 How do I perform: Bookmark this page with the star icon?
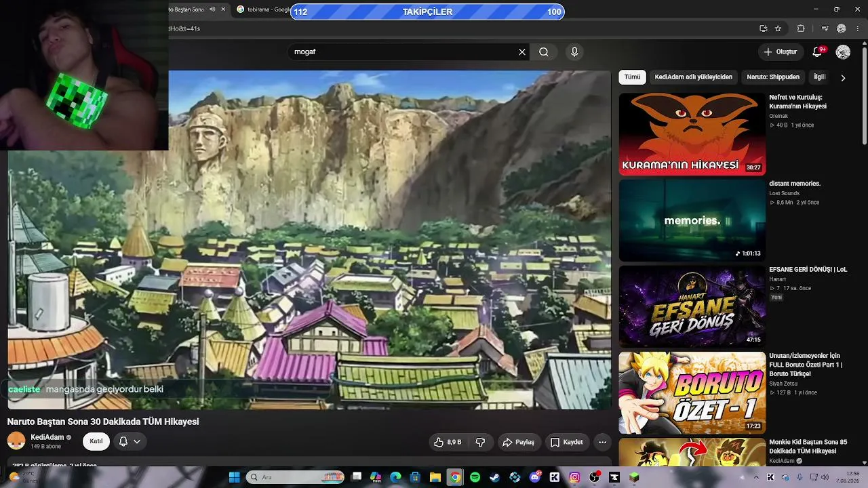[x=778, y=28]
